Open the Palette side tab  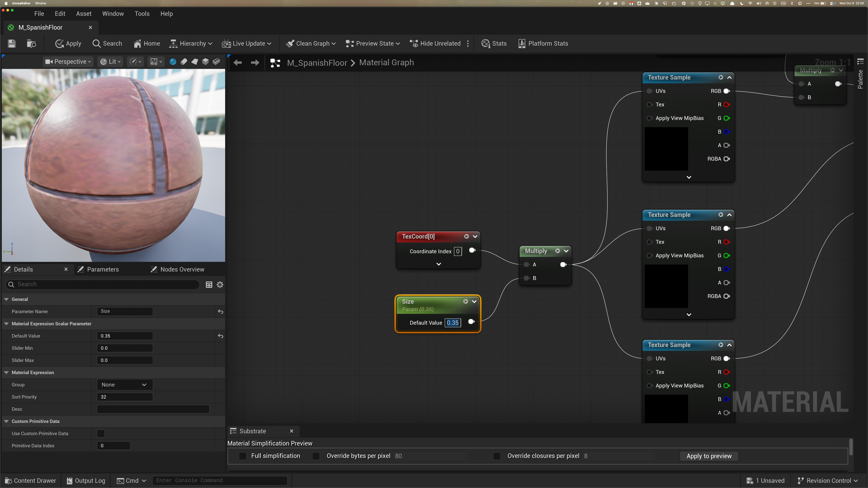(x=860, y=79)
